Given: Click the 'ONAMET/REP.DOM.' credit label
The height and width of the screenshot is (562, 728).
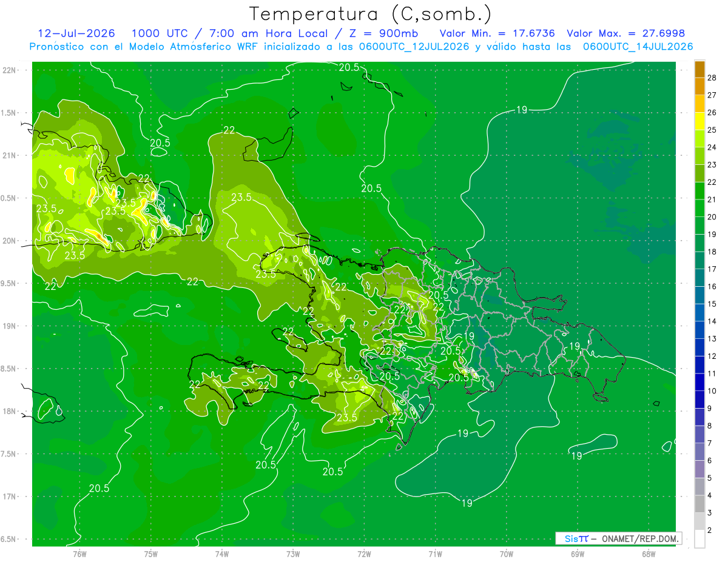Looking at the screenshot, I should tap(640, 538).
